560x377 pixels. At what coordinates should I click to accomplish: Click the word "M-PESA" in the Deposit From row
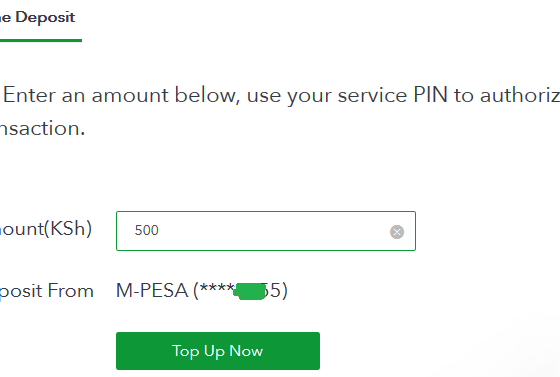click(152, 291)
